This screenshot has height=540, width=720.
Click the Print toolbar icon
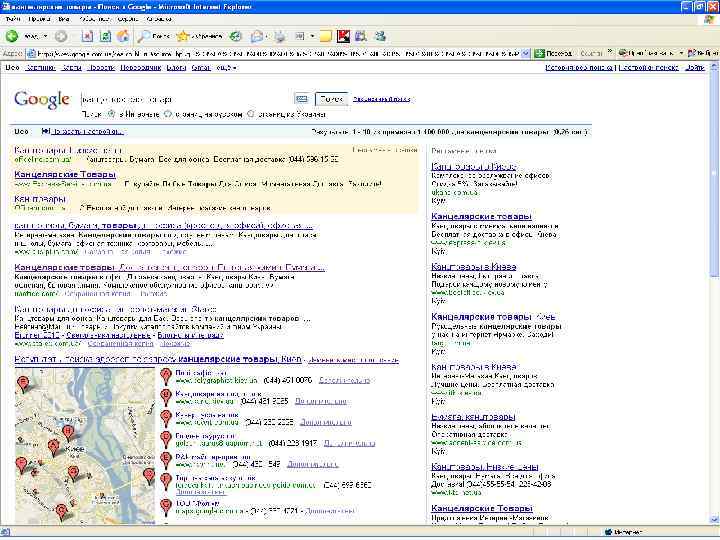tap(280, 36)
